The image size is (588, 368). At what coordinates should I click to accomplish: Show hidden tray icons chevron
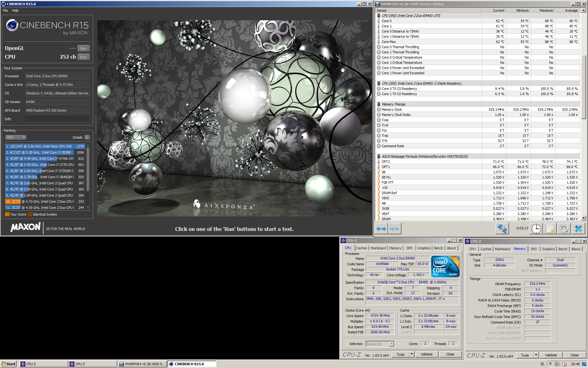[x=550, y=364]
